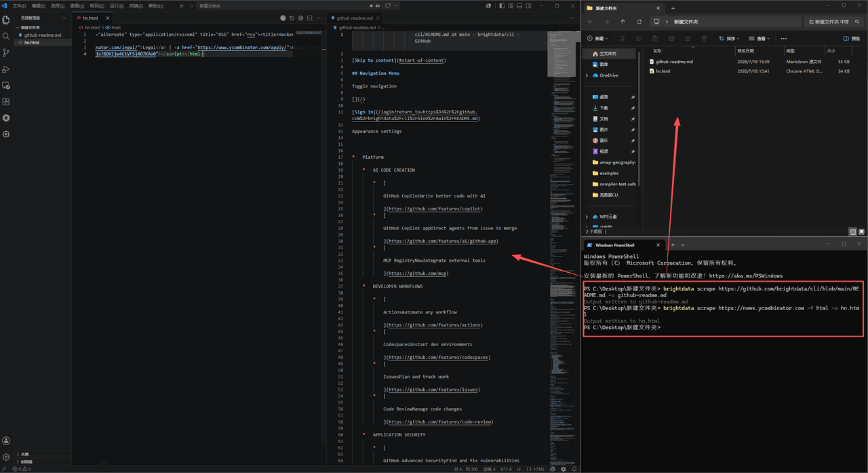Screen dimensions: 868x473
Task: Click Go Forward arrow in VS Code title bar
Action: (x=191, y=5)
